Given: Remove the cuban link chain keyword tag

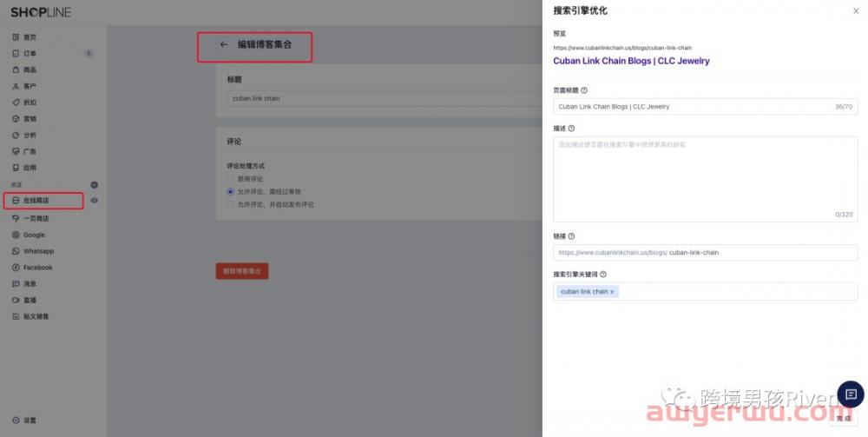Looking at the screenshot, I should 612,292.
